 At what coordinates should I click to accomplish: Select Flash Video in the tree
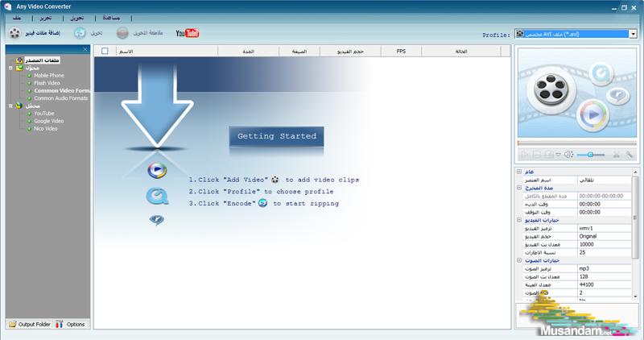tap(47, 83)
